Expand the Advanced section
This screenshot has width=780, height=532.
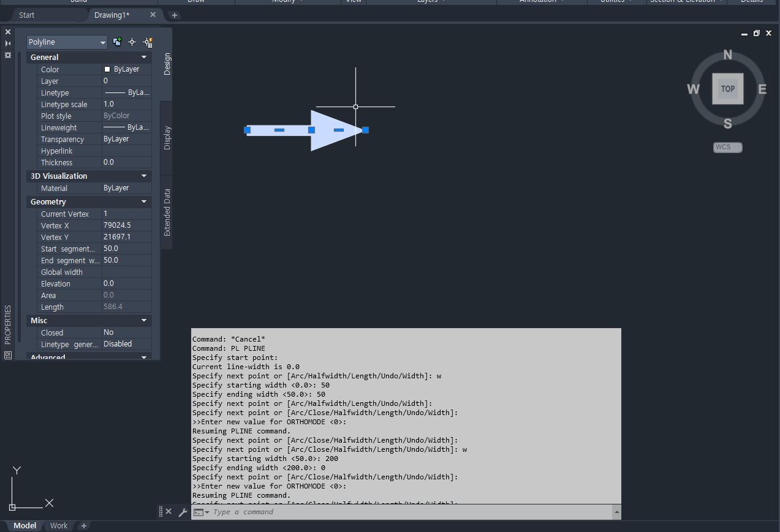143,356
